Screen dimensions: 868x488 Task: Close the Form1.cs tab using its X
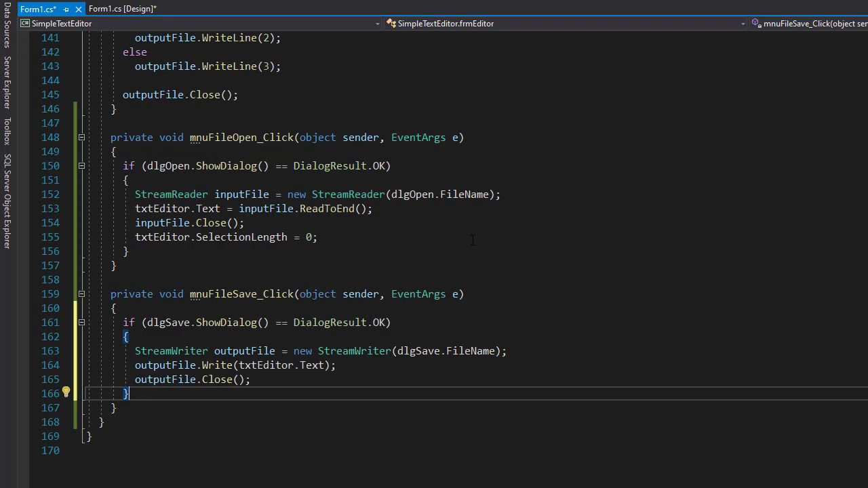[79, 9]
